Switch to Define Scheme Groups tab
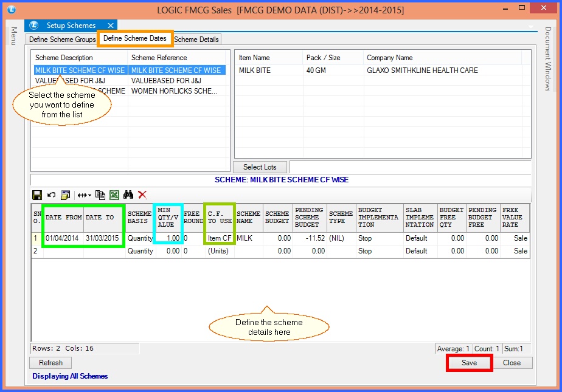The height and width of the screenshot is (392, 562). coord(62,40)
